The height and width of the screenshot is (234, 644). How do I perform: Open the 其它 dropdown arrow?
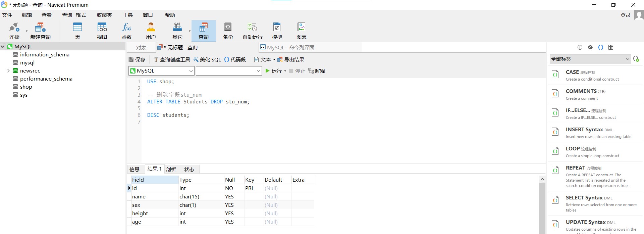pyautogui.click(x=190, y=31)
